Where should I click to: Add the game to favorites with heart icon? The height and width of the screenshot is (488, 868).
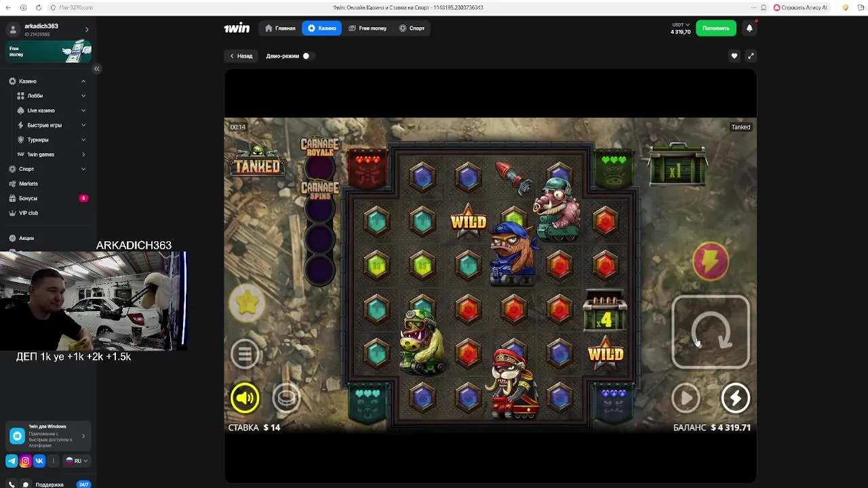734,56
